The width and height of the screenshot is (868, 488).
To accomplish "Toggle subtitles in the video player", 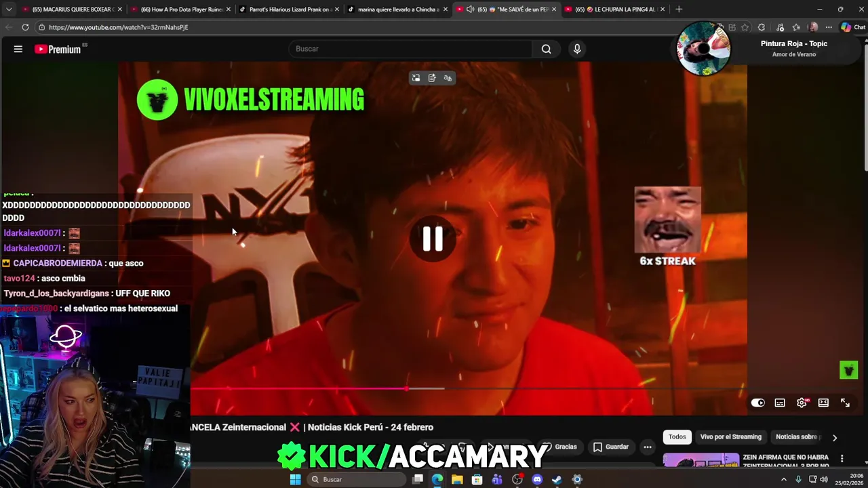I will (780, 403).
